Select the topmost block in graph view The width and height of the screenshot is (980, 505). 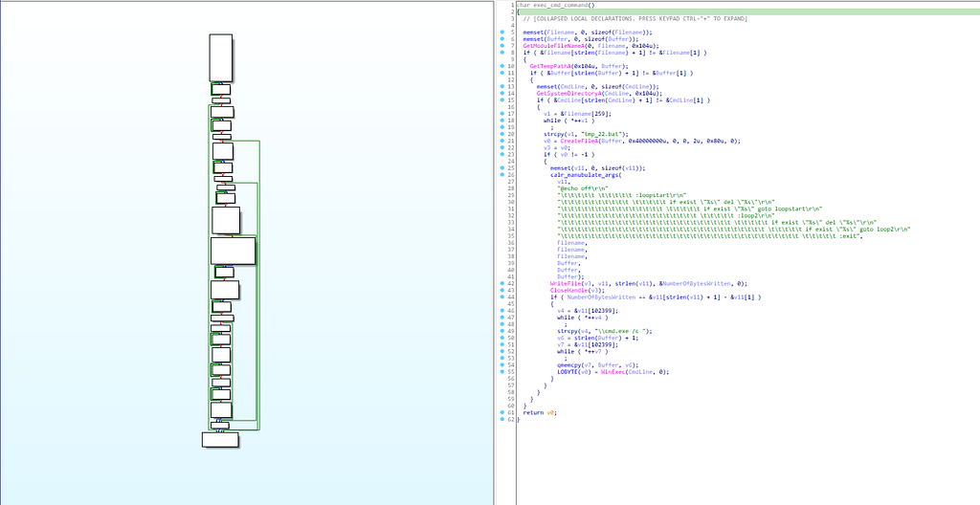coord(221,58)
